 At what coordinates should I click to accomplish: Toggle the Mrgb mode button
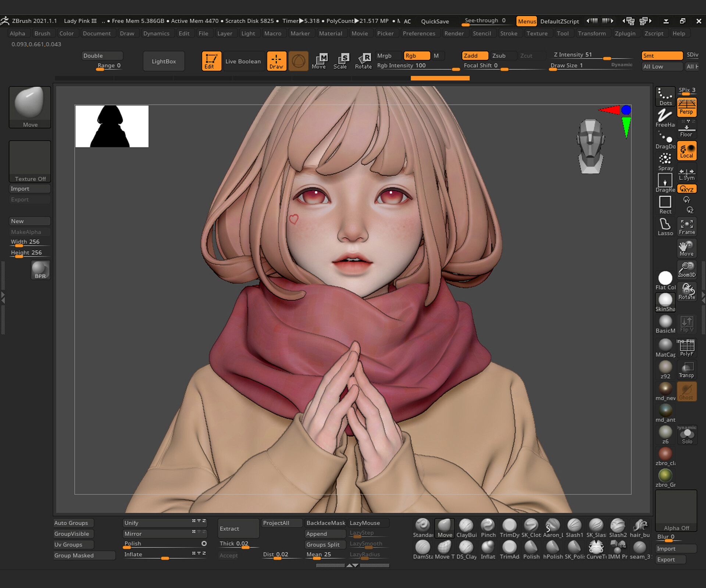(x=389, y=55)
